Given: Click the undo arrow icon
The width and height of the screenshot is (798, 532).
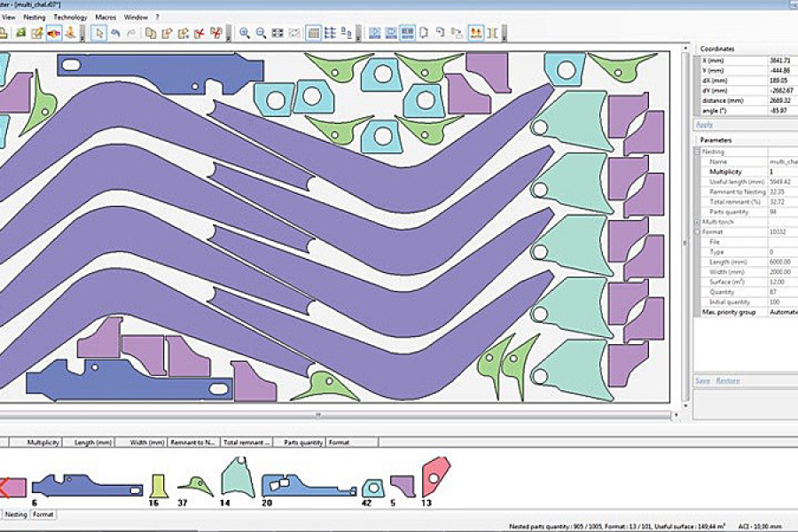Looking at the screenshot, I should tap(115, 33).
